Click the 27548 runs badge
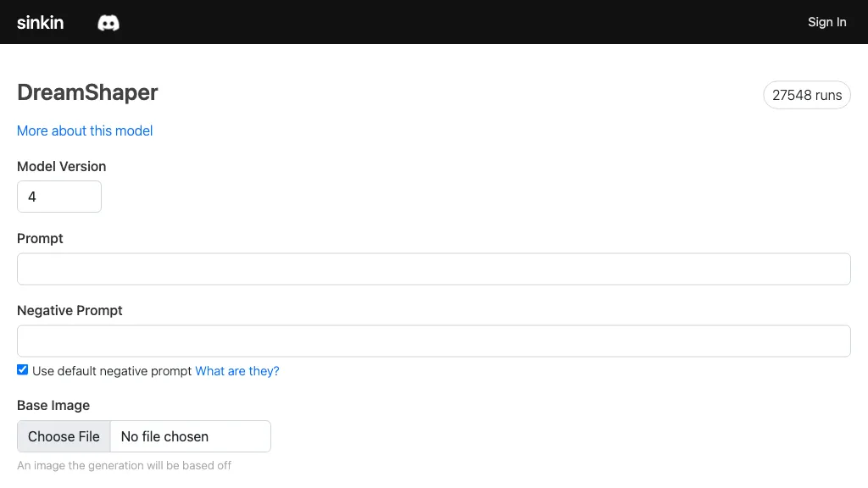 click(806, 95)
